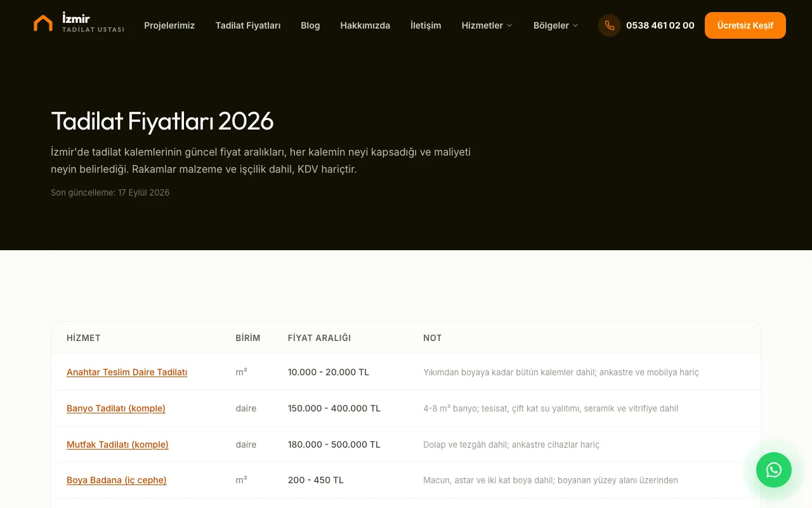The image size is (812, 508).
Task: Click the m² unit in Anahtar Teslim row
Action: click(x=241, y=372)
